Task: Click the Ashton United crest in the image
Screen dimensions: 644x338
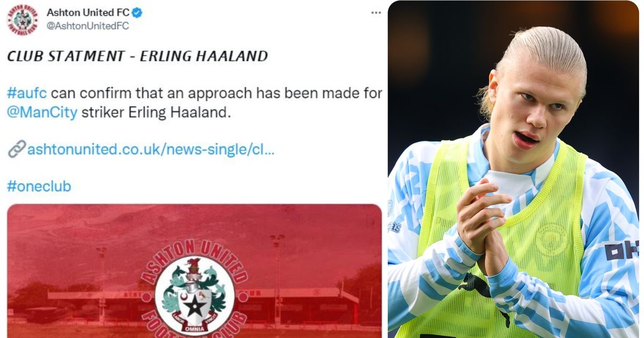Action: tap(194, 290)
